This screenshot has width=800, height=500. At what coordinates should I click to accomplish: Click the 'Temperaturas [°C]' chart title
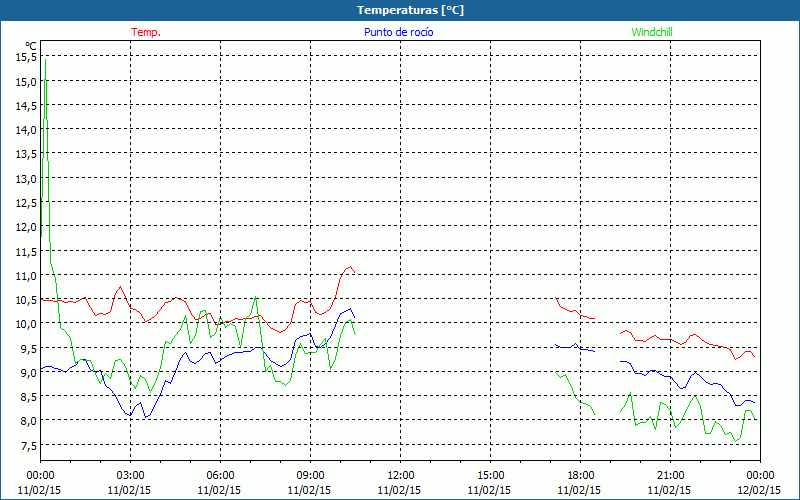pos(410,10)
